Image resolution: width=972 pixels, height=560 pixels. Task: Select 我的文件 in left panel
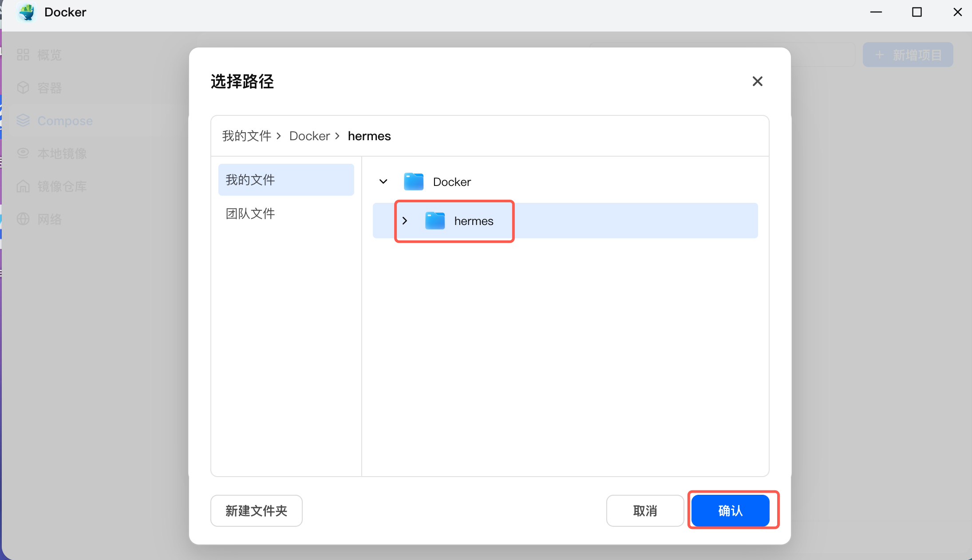pyautogui.click(x=286, y=180)
